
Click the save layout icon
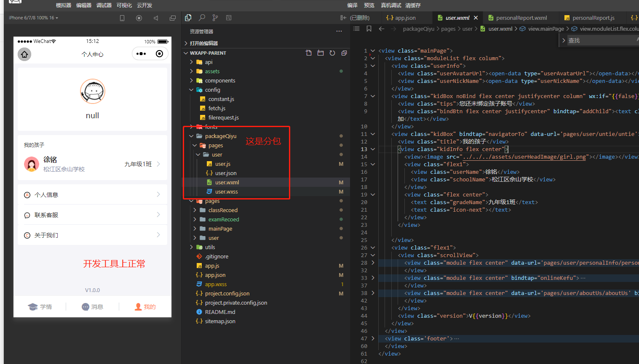[229, 18]
